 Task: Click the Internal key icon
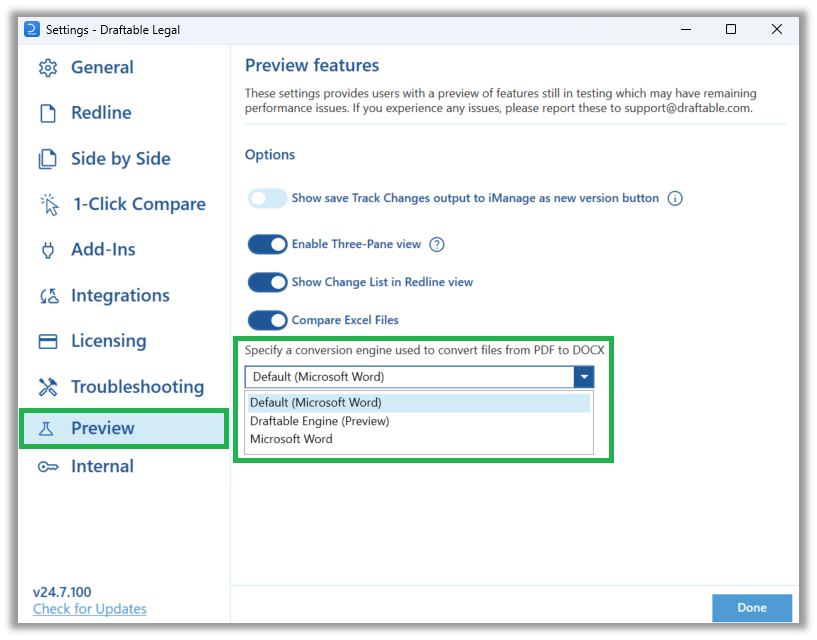click(x=48, y=466)
